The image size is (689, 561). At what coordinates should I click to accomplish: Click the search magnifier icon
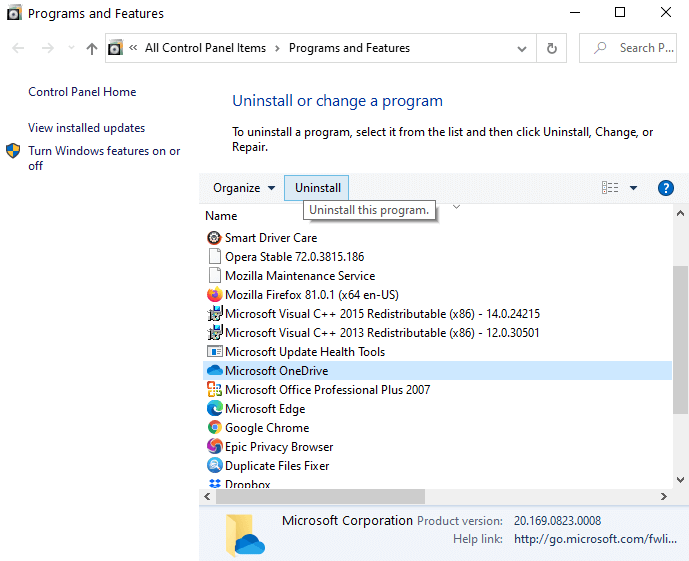600,47
